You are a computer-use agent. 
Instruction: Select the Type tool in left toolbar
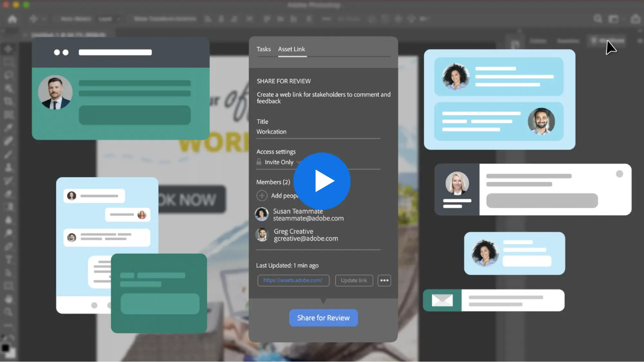[x=8, y=259]
